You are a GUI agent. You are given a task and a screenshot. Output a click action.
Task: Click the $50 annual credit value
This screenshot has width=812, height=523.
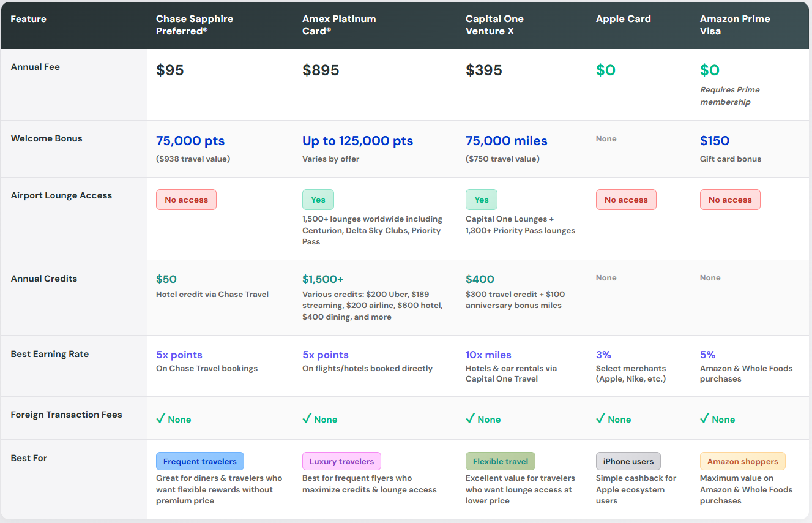pos(166,279)
